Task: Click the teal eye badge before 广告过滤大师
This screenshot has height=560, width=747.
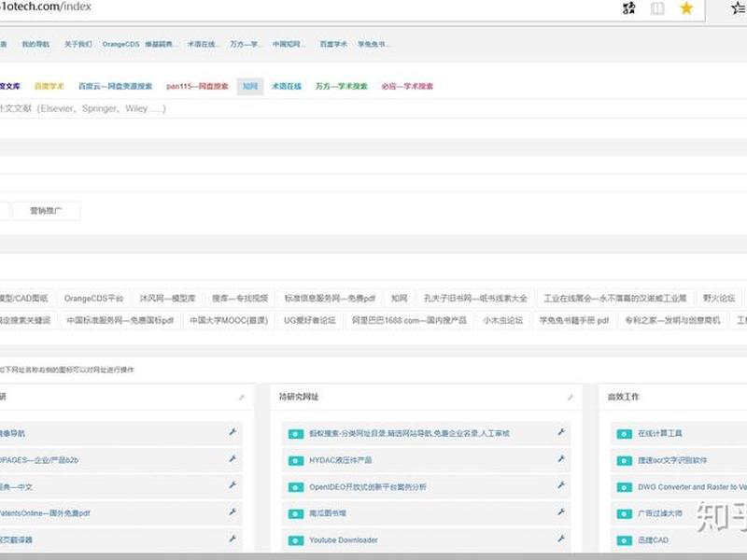Action: pos(624,514)
